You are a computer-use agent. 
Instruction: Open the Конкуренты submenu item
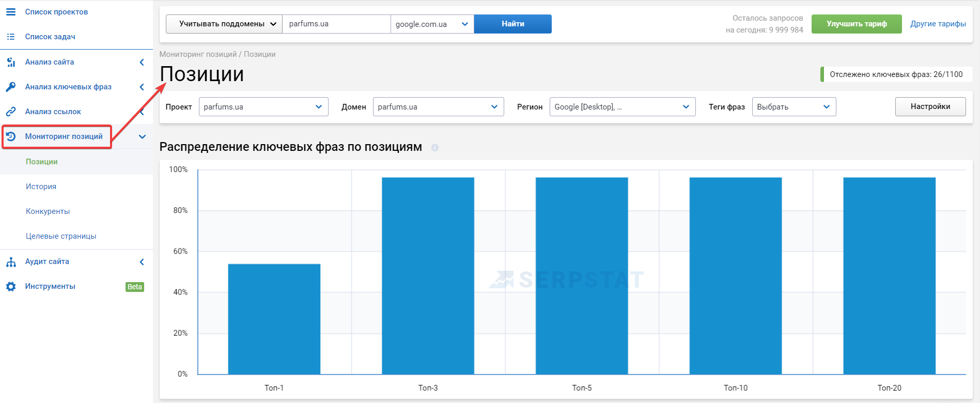(x=48, y=211)
